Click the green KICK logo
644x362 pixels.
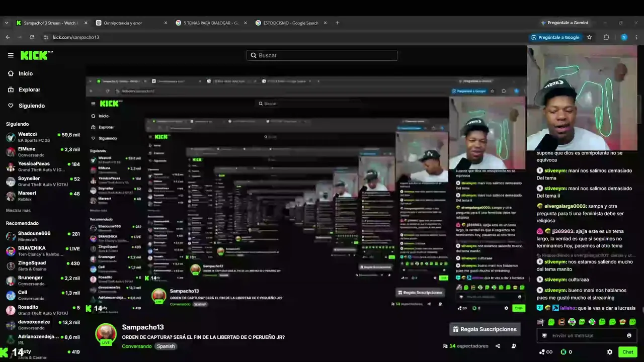(x=37, y=55)
